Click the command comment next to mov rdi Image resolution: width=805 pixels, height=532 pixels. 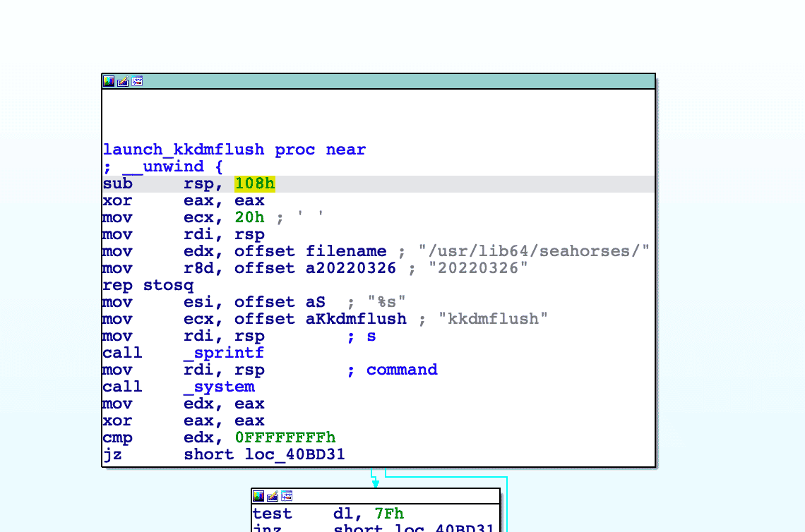point(401,369)
